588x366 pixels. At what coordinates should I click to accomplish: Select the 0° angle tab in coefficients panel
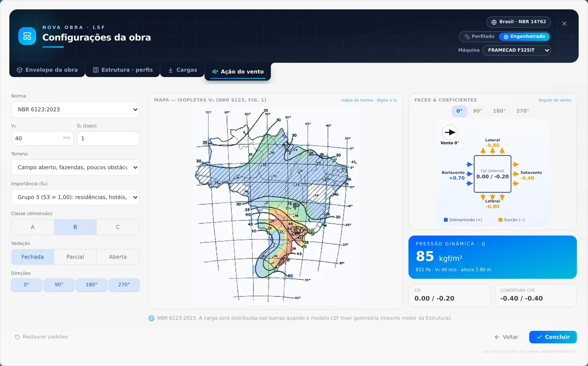click(x=459, y=111)
